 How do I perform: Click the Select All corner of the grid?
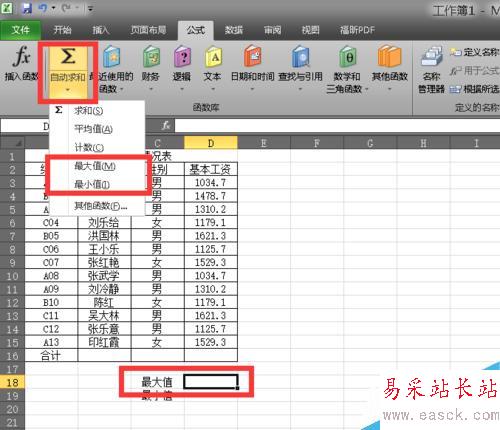coord(13,143)
